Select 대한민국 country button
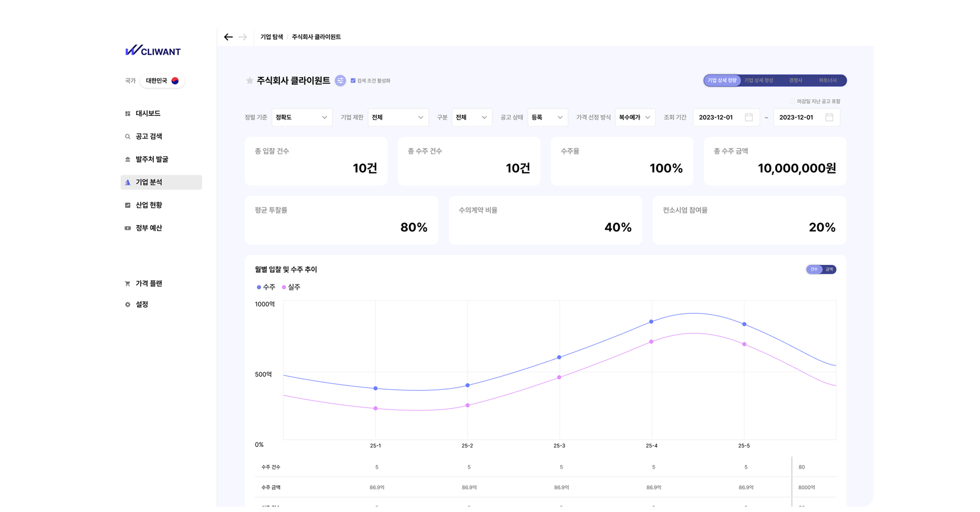This screenshot has height=512, width=980. [162, 81]
